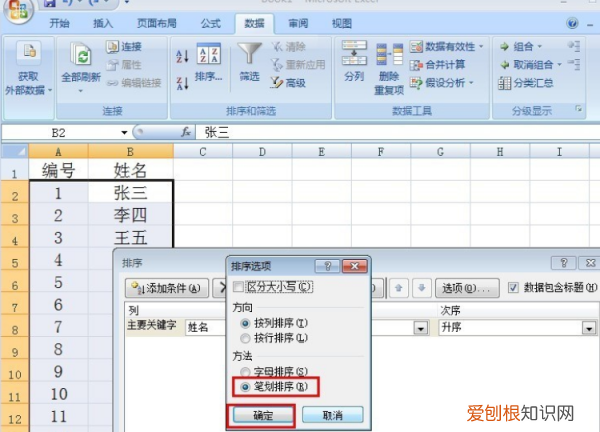Switch to Page Layout (页面布局) tab

coord(157,24)
